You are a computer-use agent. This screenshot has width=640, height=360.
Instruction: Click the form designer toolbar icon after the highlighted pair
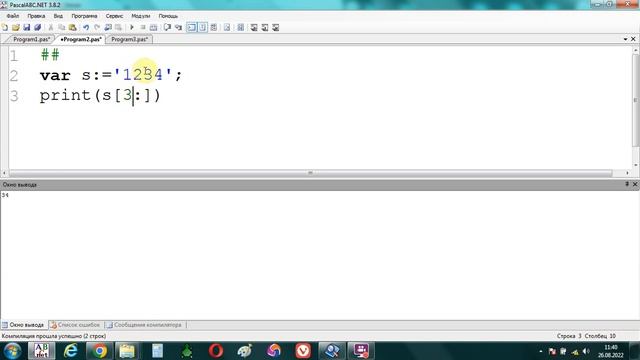point(213,27)
